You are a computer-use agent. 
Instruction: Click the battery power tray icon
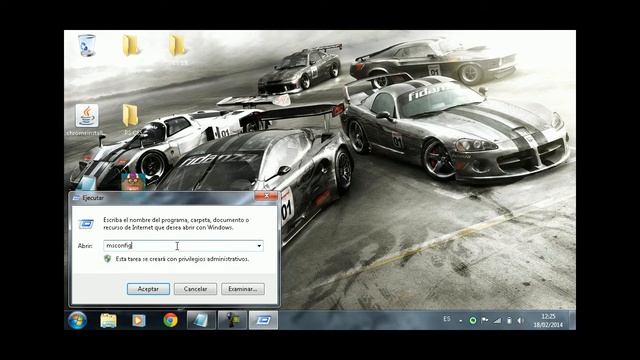point(509,320)
